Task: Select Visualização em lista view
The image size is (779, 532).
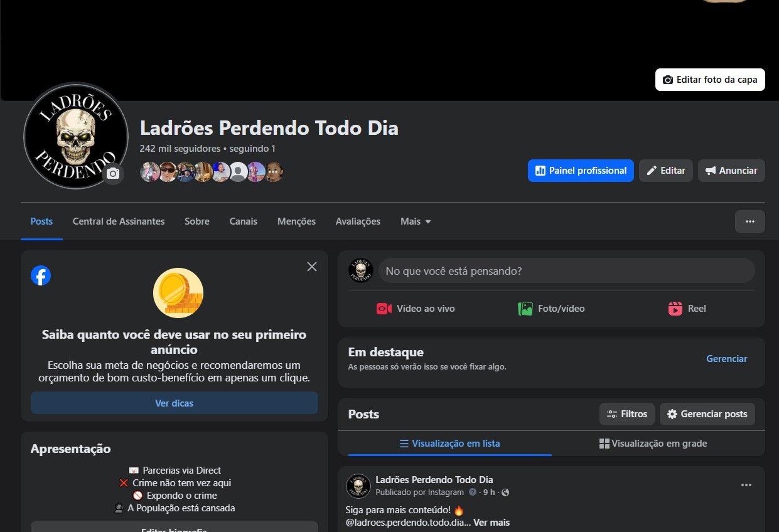Action: (449, 444)
